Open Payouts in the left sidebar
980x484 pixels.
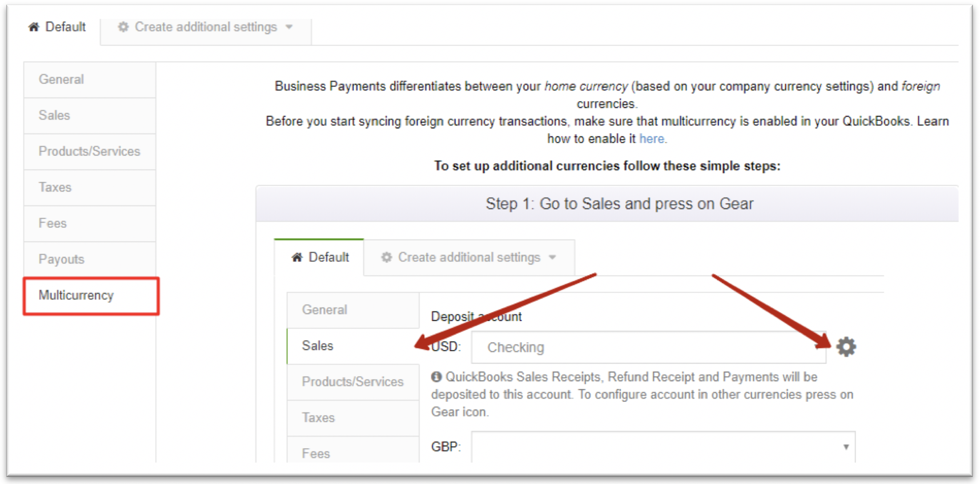(x=90, y=259)
